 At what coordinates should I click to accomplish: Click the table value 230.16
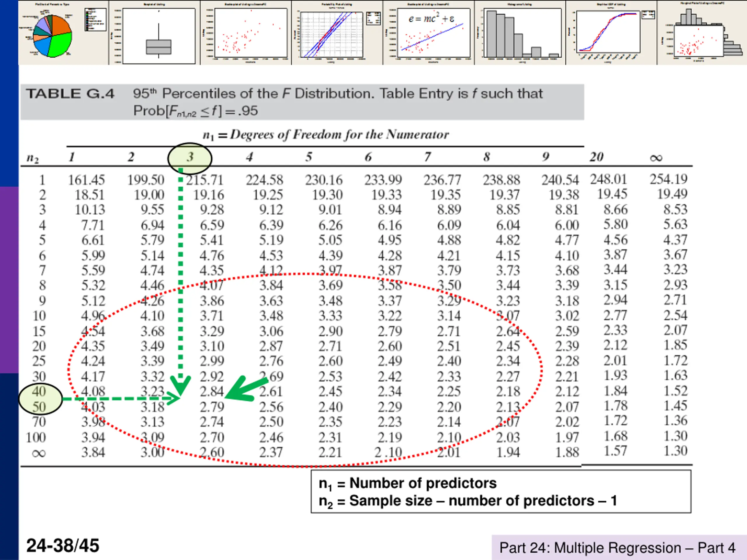click(x=324, y=180)
